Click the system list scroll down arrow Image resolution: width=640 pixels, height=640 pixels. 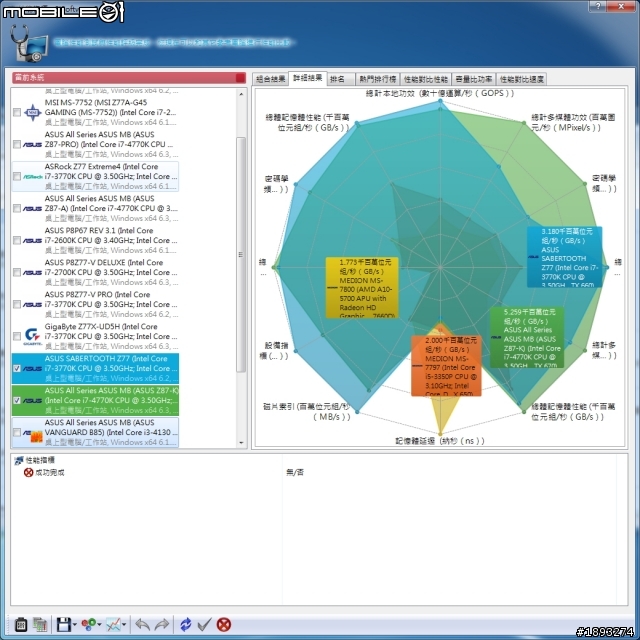pos(241,442)
